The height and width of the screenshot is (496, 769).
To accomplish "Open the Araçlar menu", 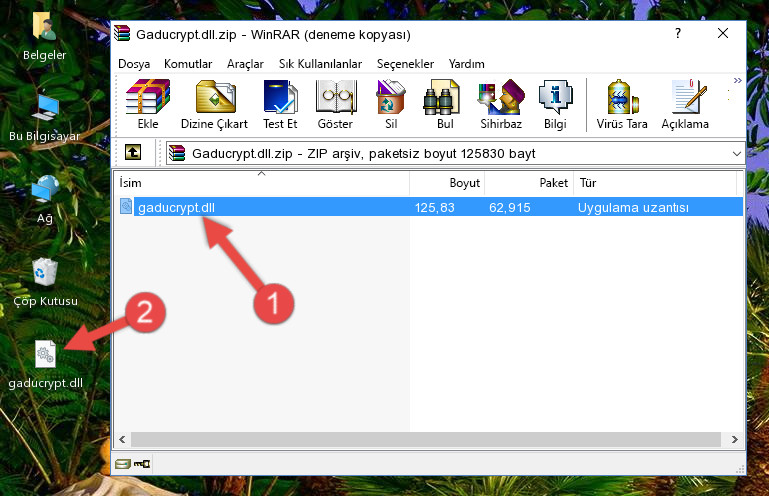I will (x=245, y=64).
